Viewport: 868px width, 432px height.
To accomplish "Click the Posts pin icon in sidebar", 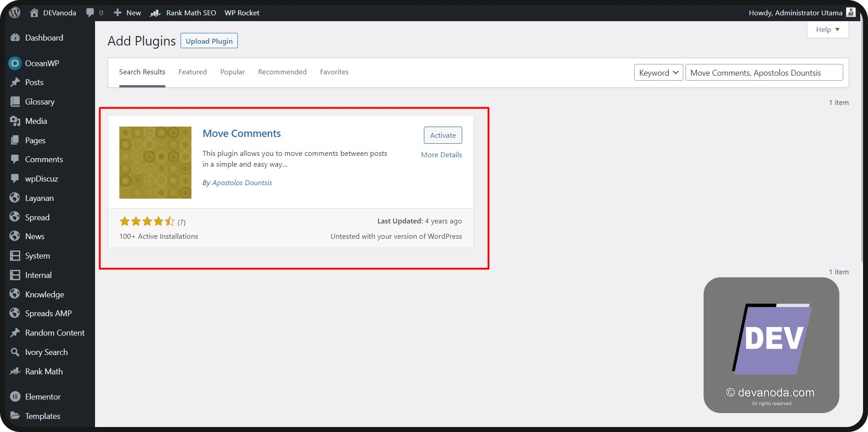I will [15, 82].
